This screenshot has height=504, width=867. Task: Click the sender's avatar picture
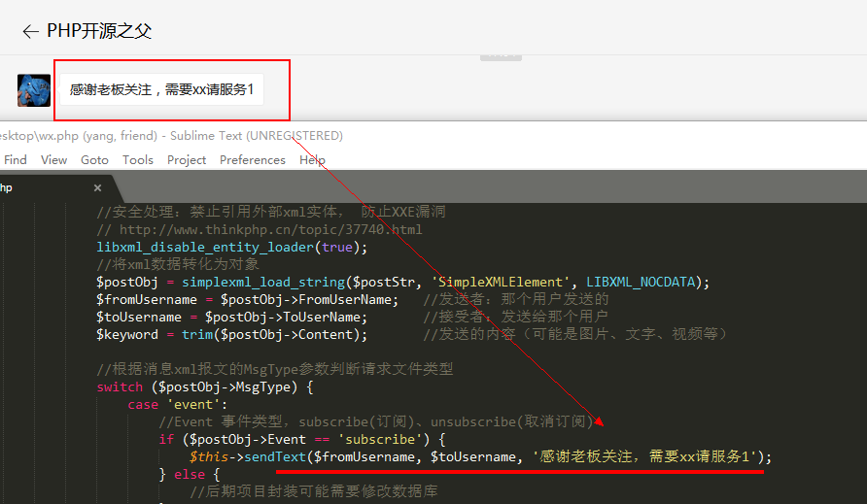34,90
